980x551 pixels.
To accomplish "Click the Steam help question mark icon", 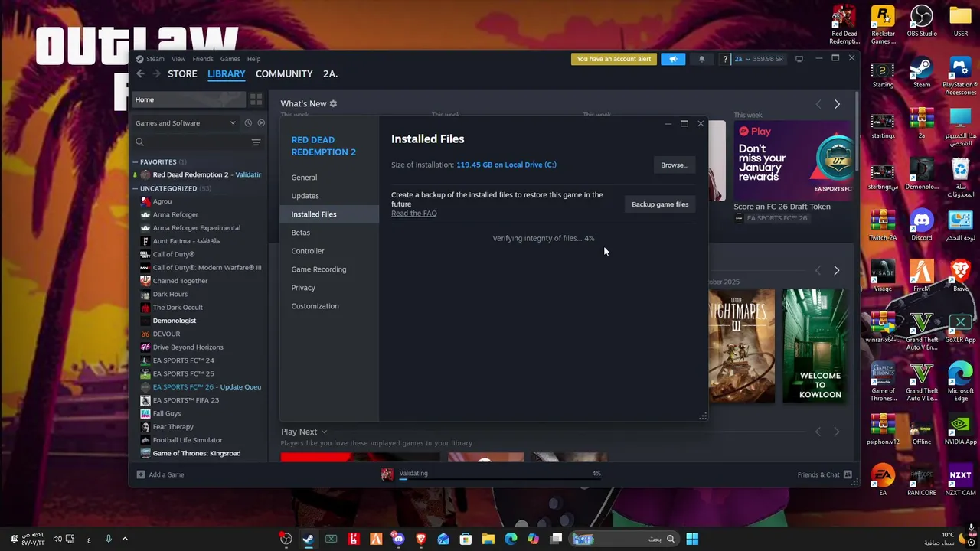I will [x=724, y=59].
